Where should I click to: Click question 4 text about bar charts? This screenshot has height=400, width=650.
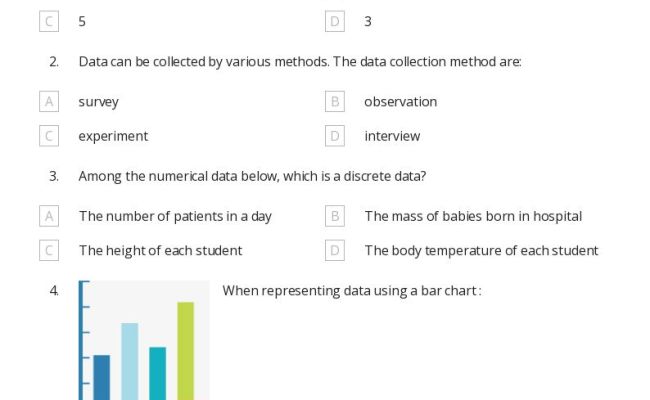[352, 291]
